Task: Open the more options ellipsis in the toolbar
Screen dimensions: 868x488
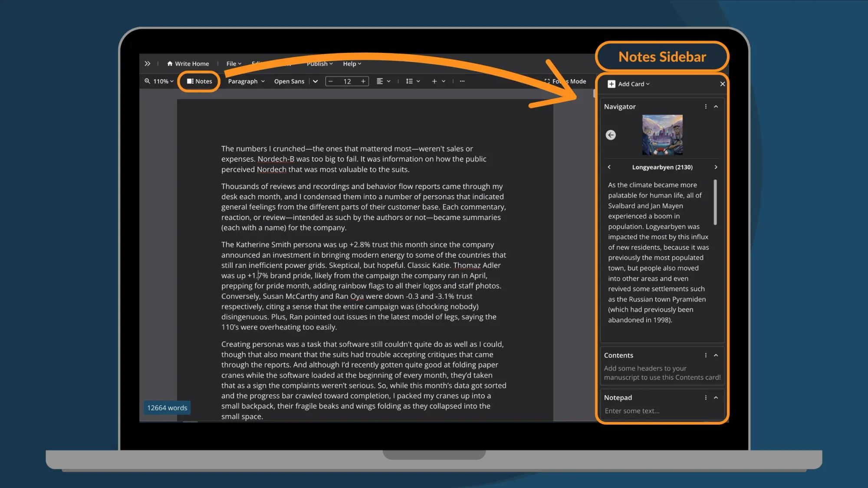Action: 462,81
